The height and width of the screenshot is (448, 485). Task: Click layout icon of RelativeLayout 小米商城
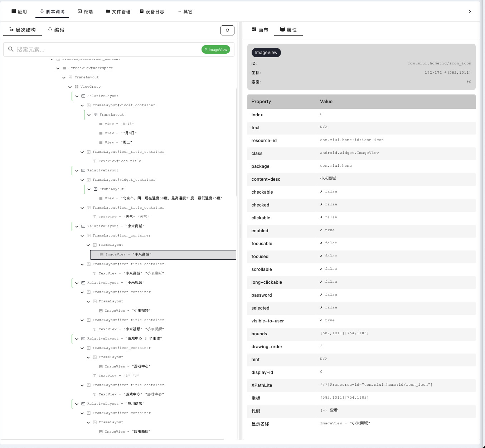83,226
